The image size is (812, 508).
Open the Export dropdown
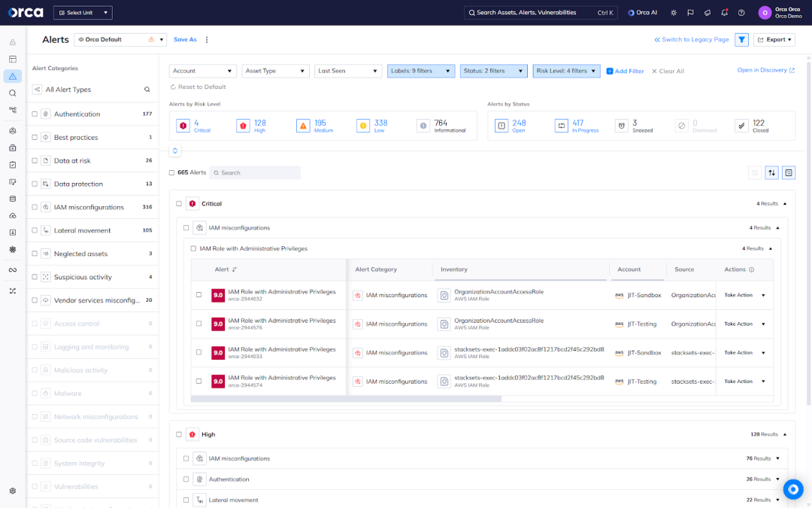[774, 39]
